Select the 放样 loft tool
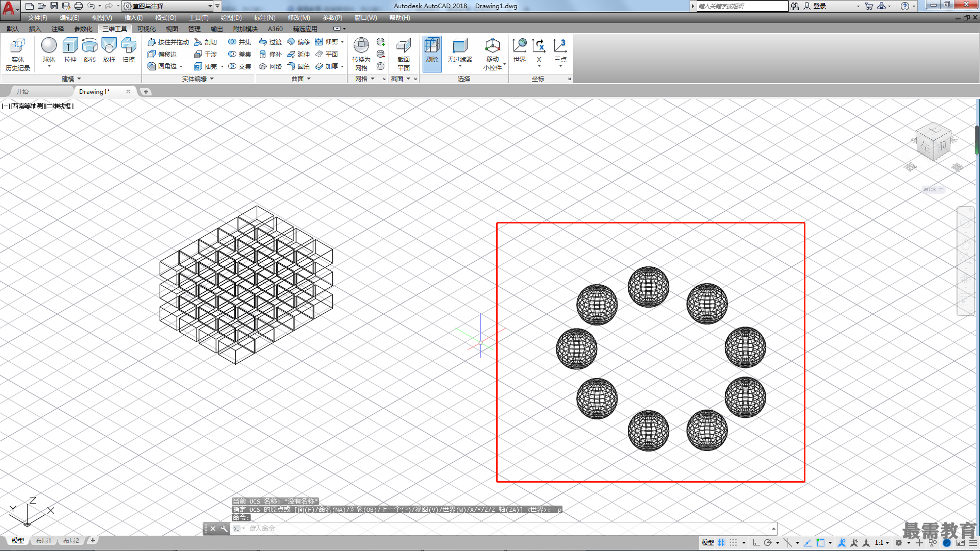This screenshot has height=551, width=980. (109, 50)
